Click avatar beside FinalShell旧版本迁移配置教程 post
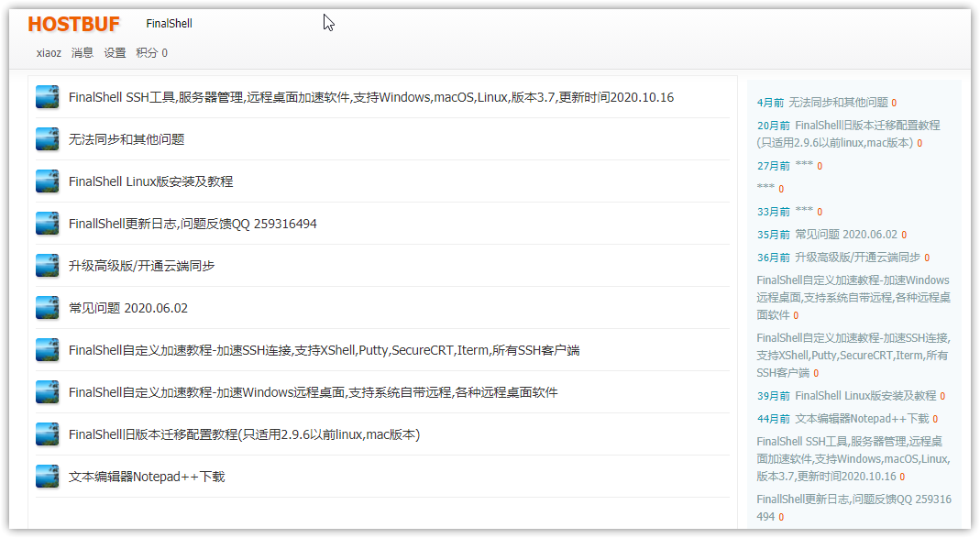980x538 pixels. click(x=48, y=434)
